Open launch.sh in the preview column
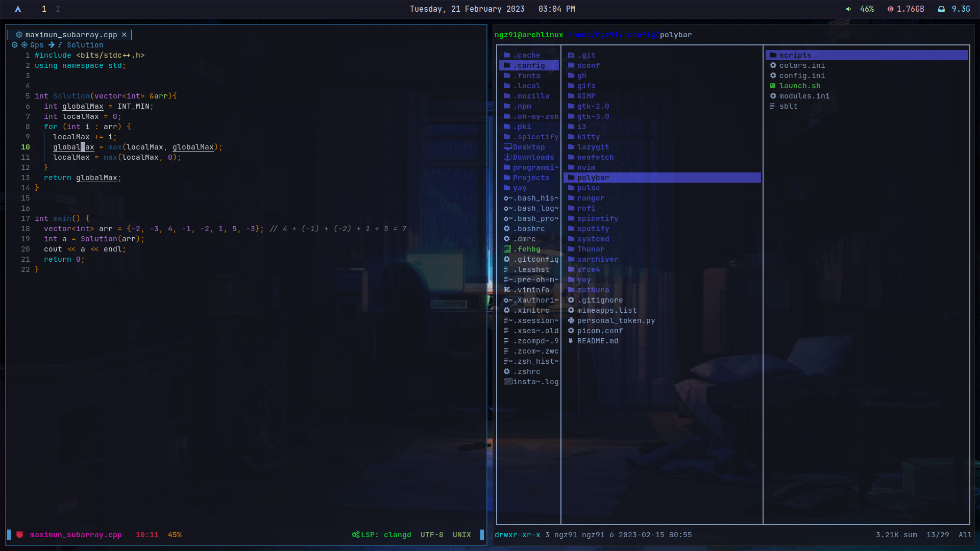980x551 pixels. (x=799, y=86)
